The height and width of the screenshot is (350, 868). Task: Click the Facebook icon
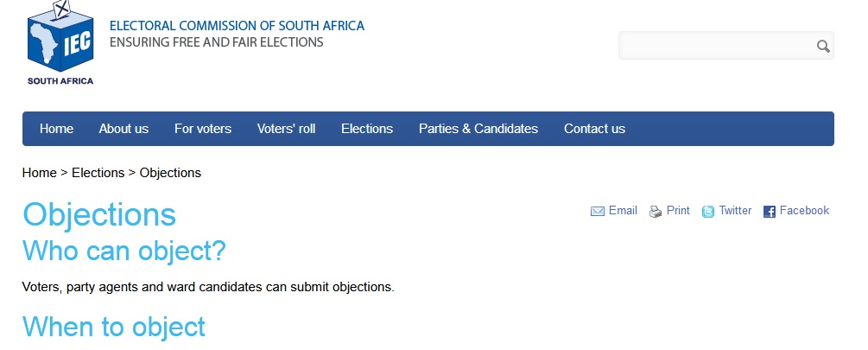click(x=770, y=212)
